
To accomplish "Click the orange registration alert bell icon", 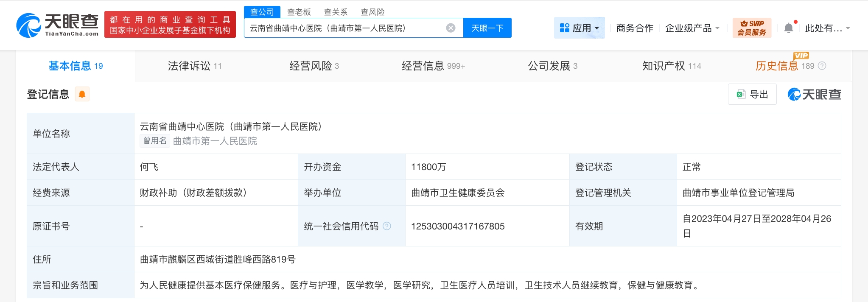I will coord(82,94).
